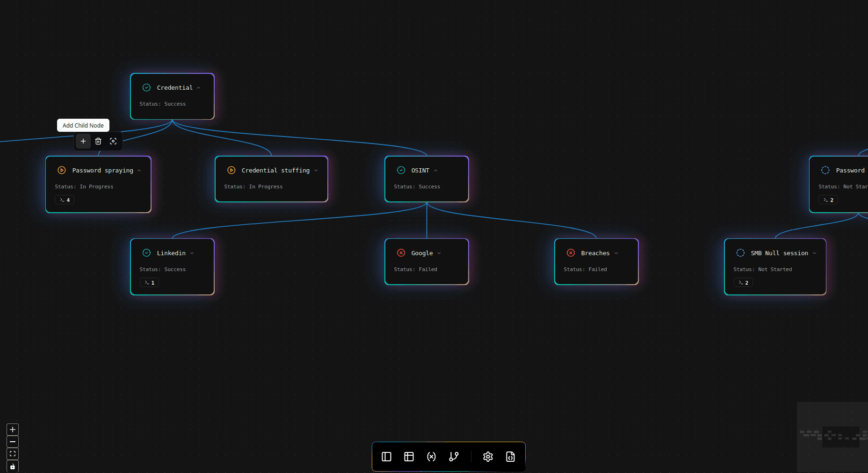868x473 pixels.
Task: Click the failed status icon on Google node
Action: pos(401,253)
